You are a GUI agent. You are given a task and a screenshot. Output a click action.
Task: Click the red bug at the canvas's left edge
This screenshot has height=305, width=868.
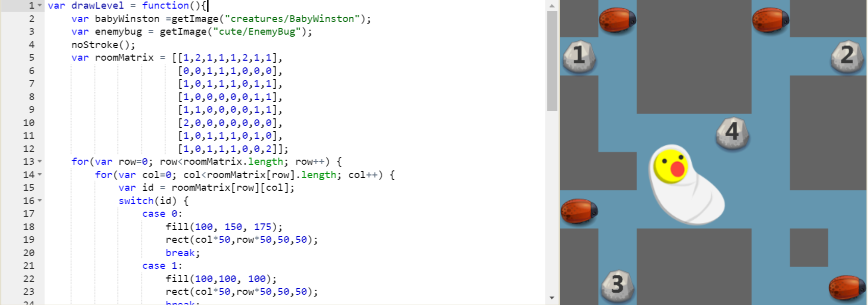tap(579, 211)
